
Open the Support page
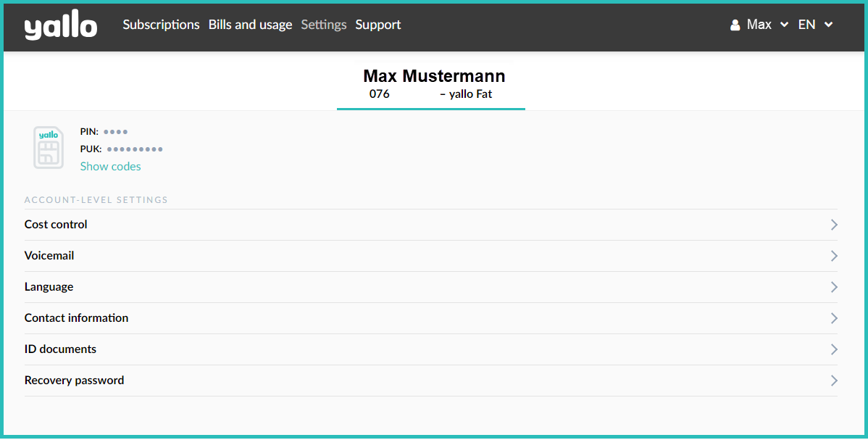[377, 25]
